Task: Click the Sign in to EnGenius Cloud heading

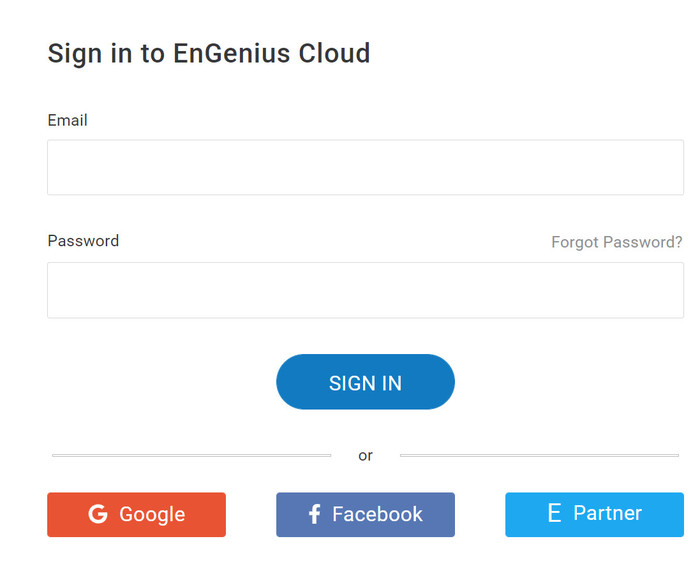Action: click(x=209, y=53)
